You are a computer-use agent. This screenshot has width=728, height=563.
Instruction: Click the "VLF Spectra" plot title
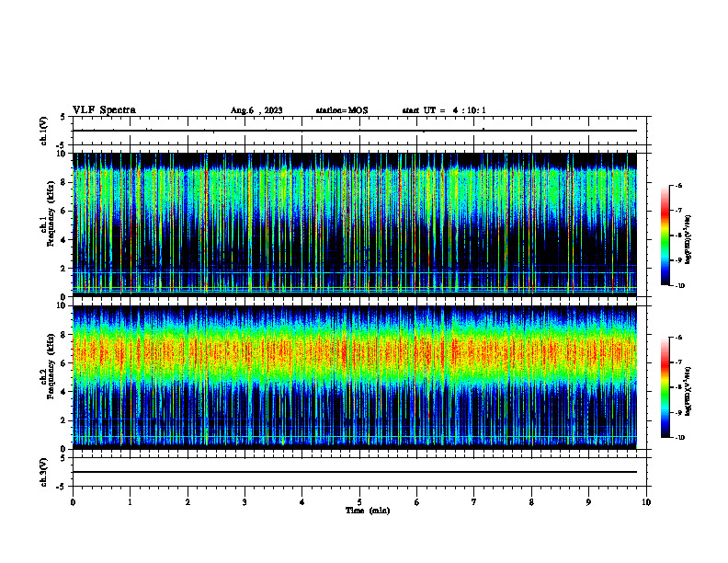[x=104, y=110]
